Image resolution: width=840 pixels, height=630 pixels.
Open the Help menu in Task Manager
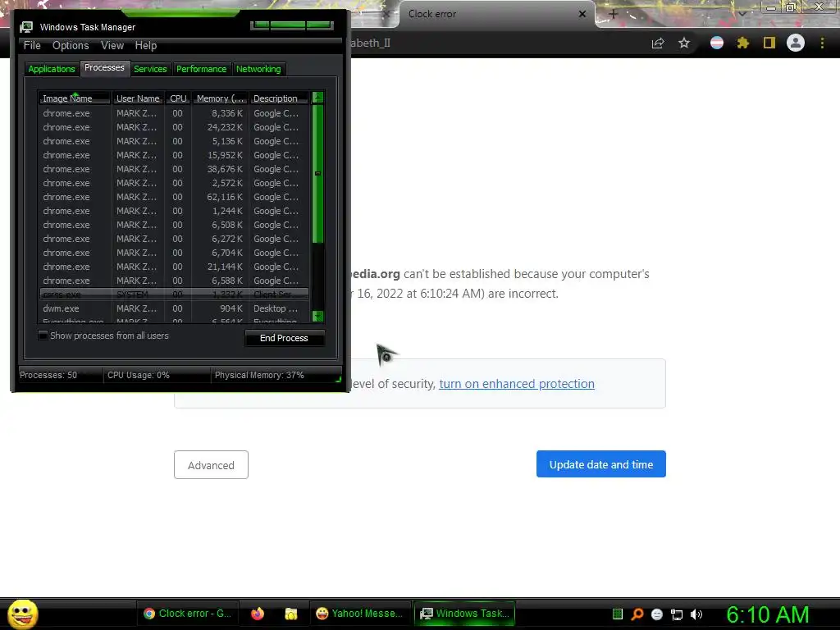(x=146, y=46)
